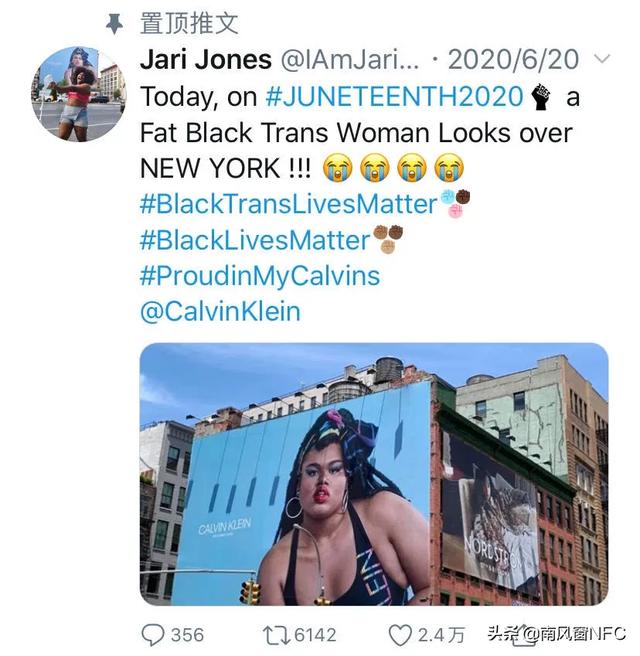This screenshot has height=656, width=640.
Task: Open the #ProudinMyCalvins hashtag
Action: [260, 276]
